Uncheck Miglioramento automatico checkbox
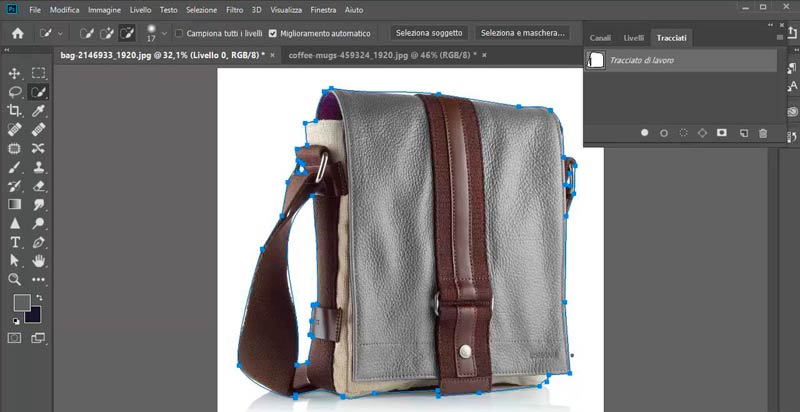 [x=272, y=33]
